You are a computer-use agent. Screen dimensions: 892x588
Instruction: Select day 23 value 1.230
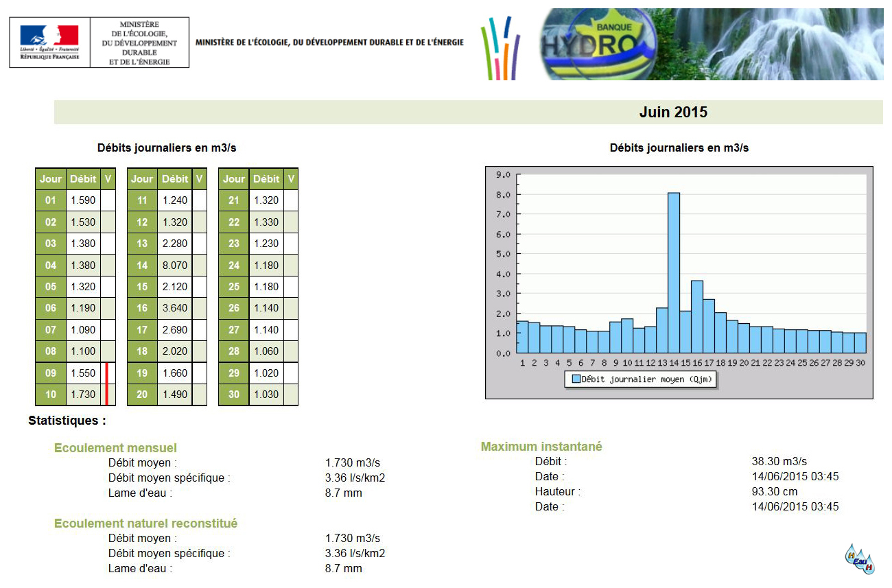266,244
